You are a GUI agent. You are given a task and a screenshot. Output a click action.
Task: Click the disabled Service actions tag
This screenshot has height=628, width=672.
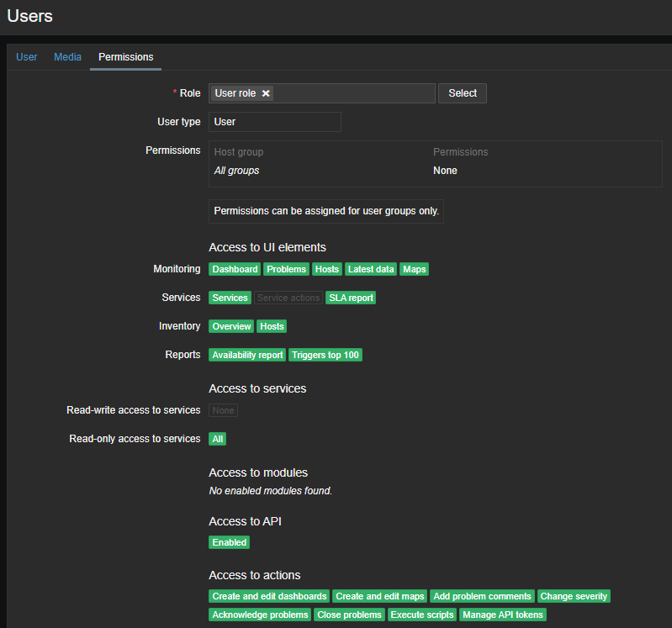[x=288, y=298]
